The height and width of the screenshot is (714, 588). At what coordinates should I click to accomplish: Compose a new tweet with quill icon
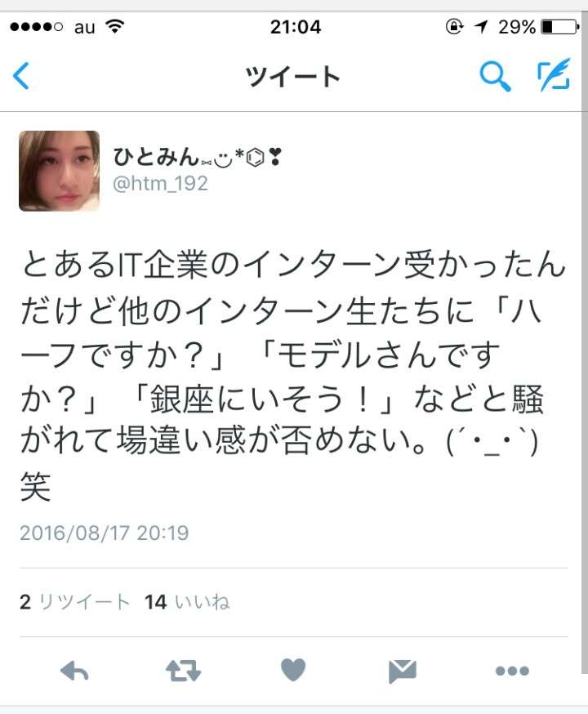(554, 74)
